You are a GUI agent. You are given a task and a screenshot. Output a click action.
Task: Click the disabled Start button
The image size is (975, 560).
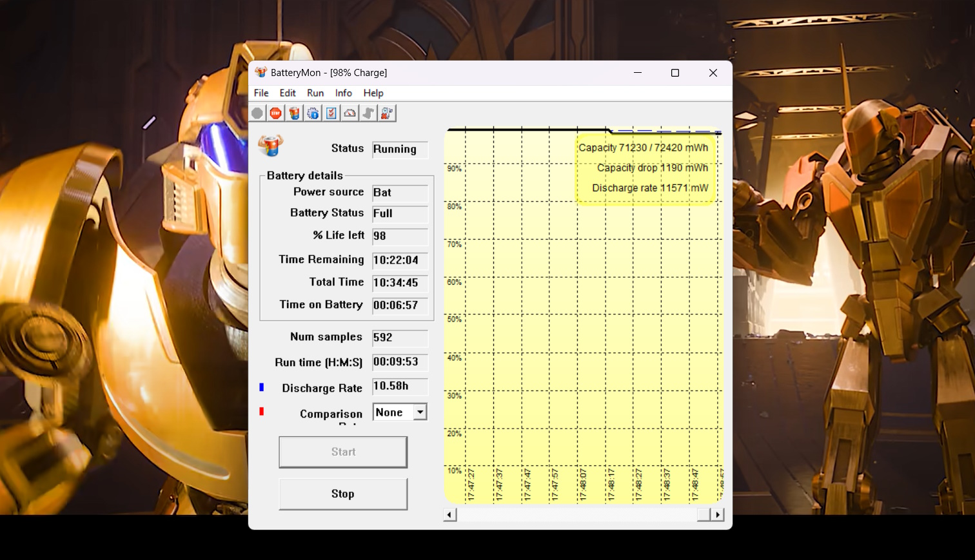click(343, 452)
